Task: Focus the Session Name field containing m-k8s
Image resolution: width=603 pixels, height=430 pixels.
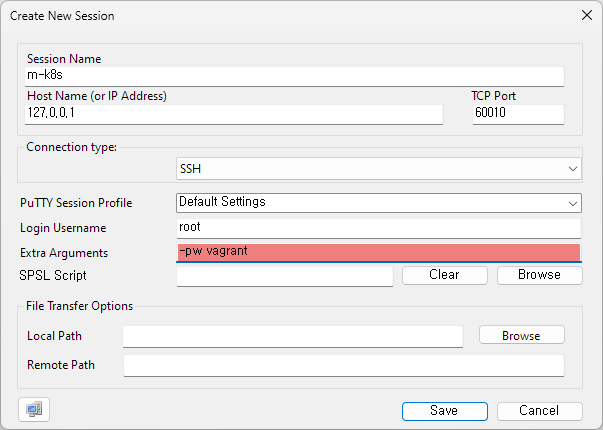Action: click(294, 76)
